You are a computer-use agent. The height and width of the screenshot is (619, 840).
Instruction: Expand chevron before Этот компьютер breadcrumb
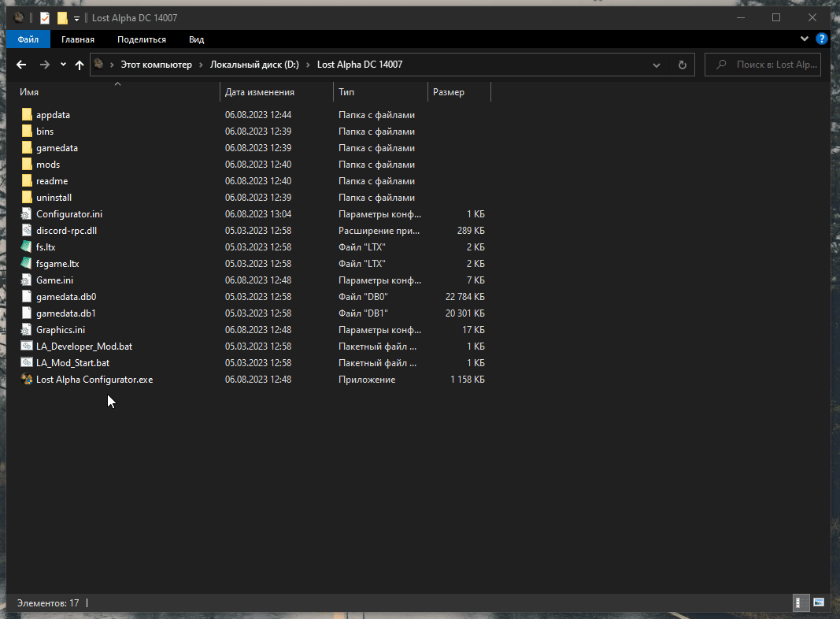[x=112, y=65]
